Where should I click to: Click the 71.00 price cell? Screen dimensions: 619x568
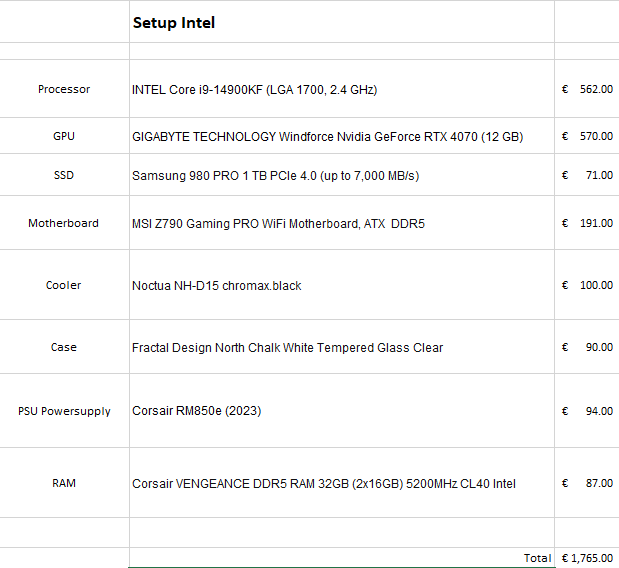pyautogui.click(x=587, y=174)
